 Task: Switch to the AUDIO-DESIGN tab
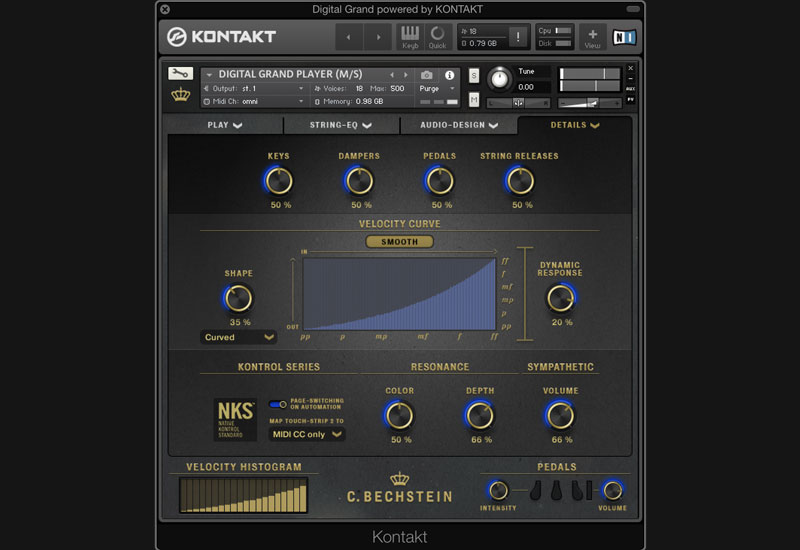(458, 125)
